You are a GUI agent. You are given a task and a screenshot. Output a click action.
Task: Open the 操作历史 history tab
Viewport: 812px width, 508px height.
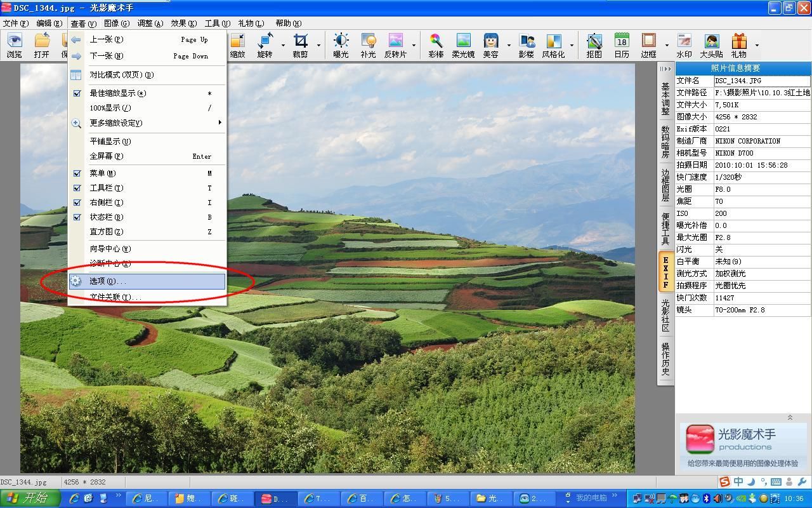click(x=665, y=359)
